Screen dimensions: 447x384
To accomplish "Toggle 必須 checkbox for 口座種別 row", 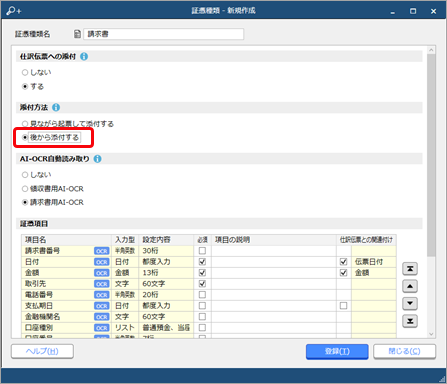I will (202, 328).
